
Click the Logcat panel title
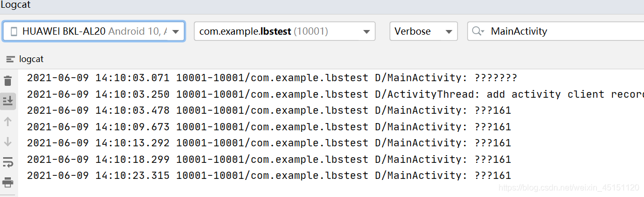point(14,5)
